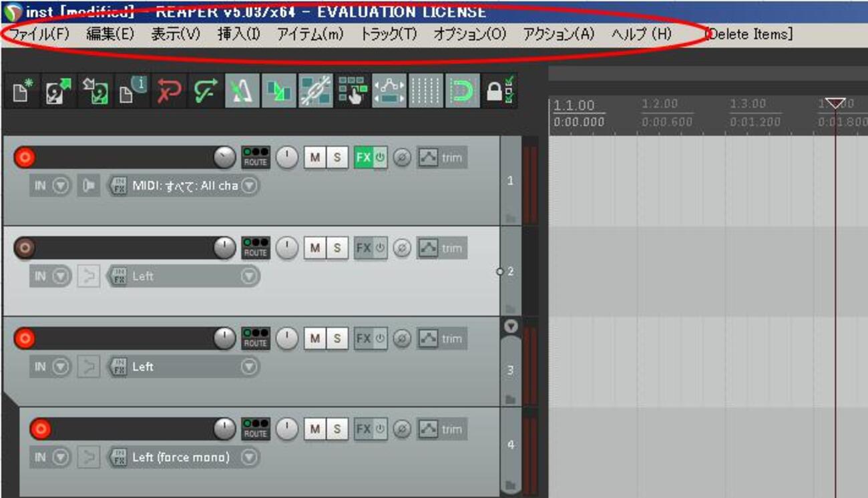Click the pan knob on track 2
This screenshot has height=498, width=868.
pos(287,248)
